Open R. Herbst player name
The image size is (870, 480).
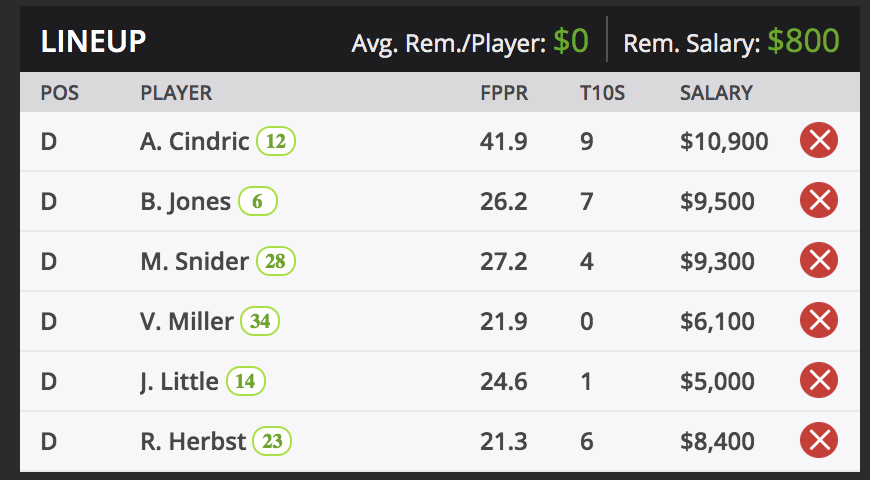pos(193,442)
